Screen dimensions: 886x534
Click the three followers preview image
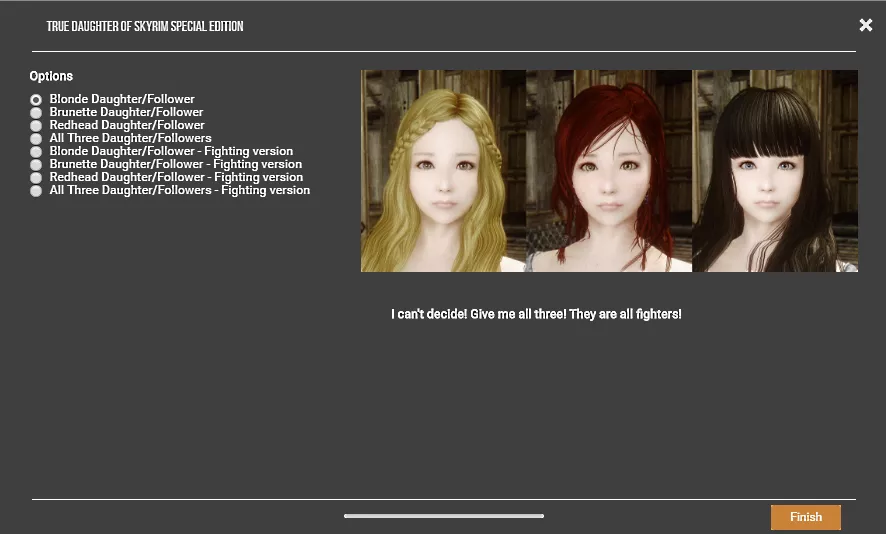[x=609, y=171]
